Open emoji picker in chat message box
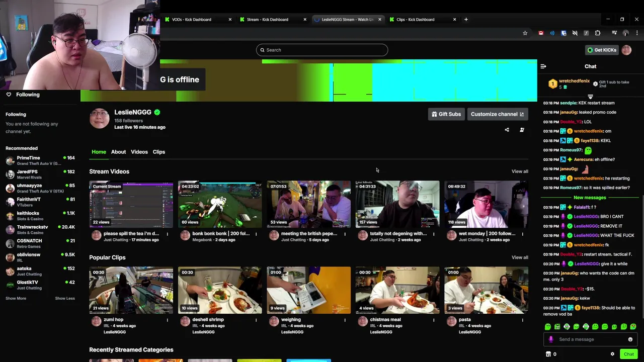This screenshot has height=362, width=644. click(x=630, y=339)
